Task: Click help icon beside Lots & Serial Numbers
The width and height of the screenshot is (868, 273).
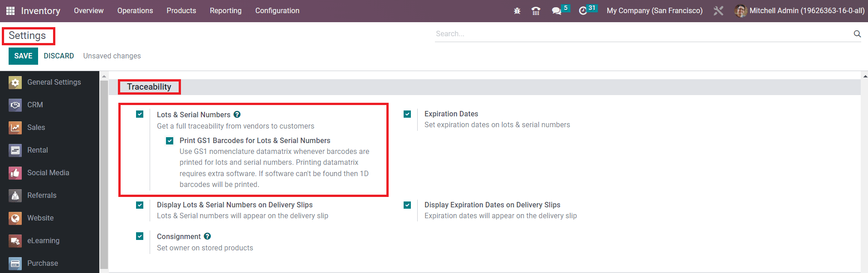Action: pos(237,115)
